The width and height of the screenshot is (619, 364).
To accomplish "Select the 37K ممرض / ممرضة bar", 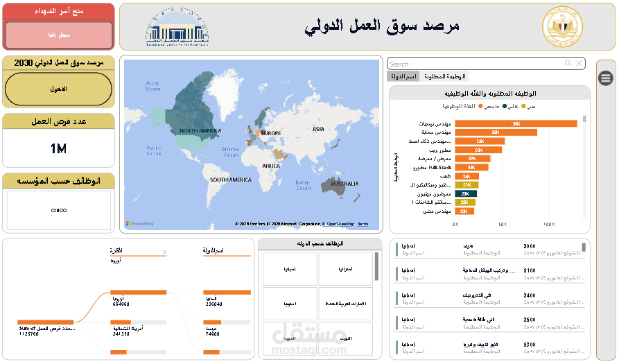I will [473, 159].
